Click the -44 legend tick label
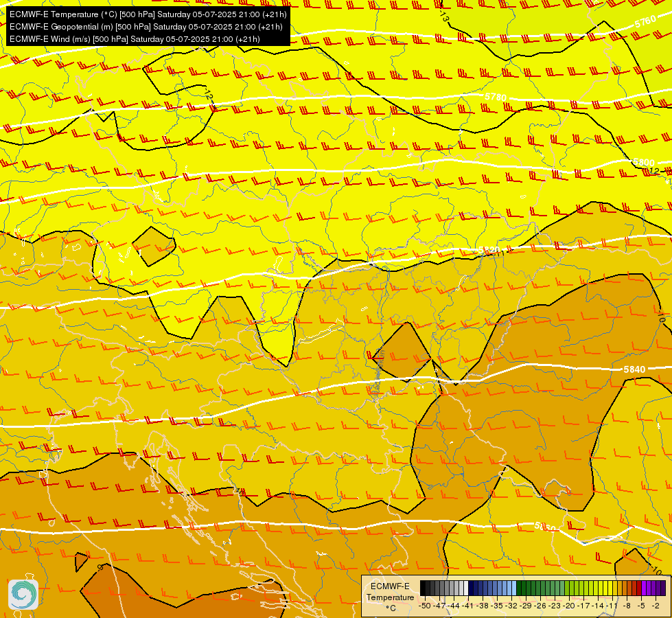The height and width of the screenshot is (618, 672). click(x=454, y=606)
